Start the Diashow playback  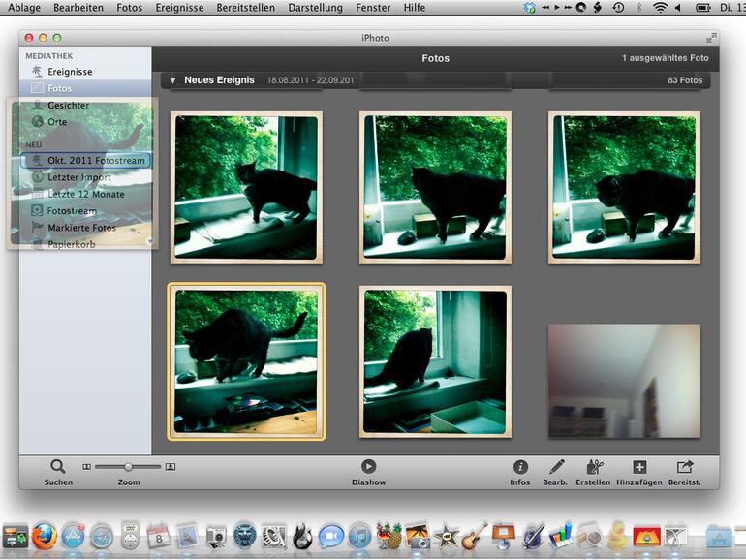pos(368,466)
